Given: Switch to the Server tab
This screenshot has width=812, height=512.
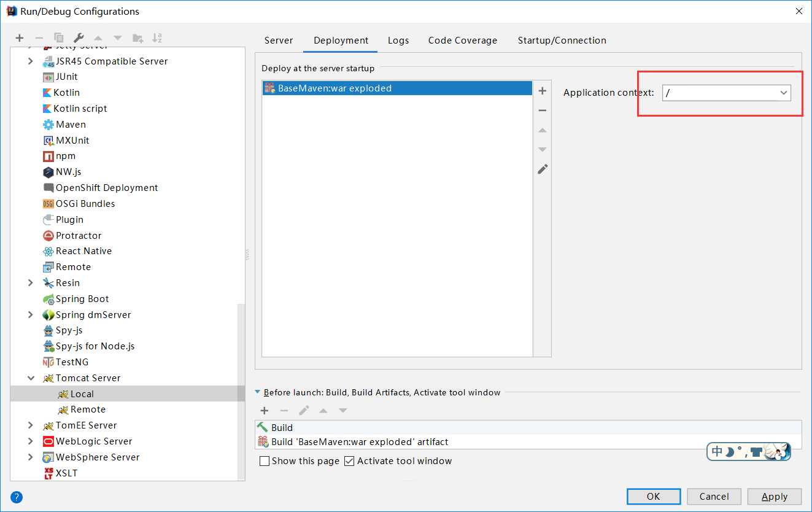Looking at the screenshot, I should 279,41.
